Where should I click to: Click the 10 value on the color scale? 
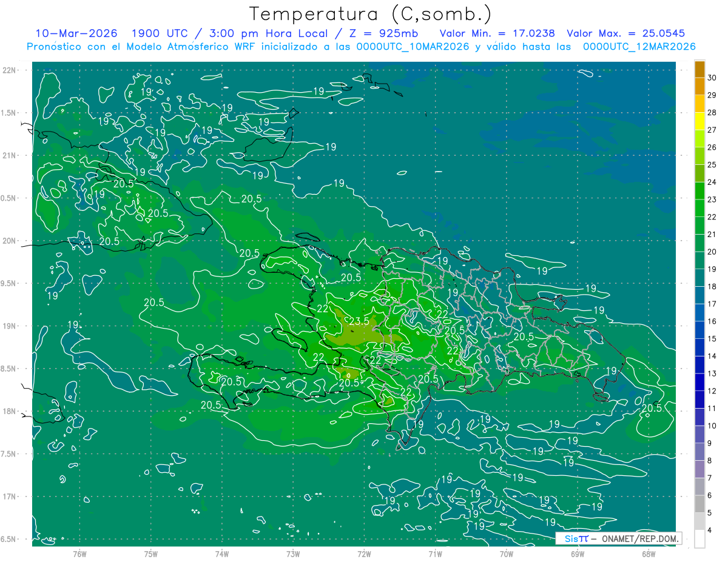tap(712, 426)
